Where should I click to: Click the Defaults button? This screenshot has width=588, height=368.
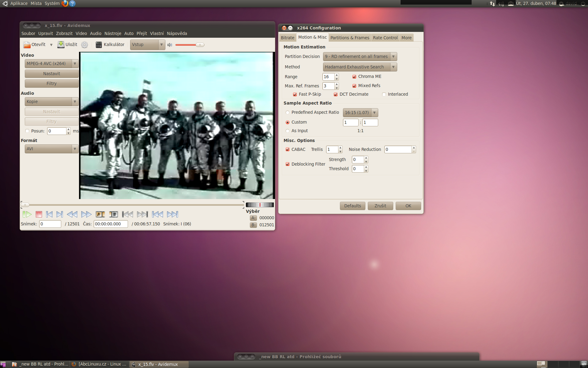[x=352, y=206]
